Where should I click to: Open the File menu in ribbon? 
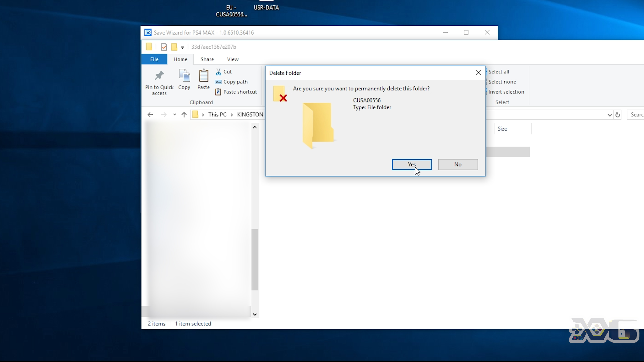tap(154, 59)
